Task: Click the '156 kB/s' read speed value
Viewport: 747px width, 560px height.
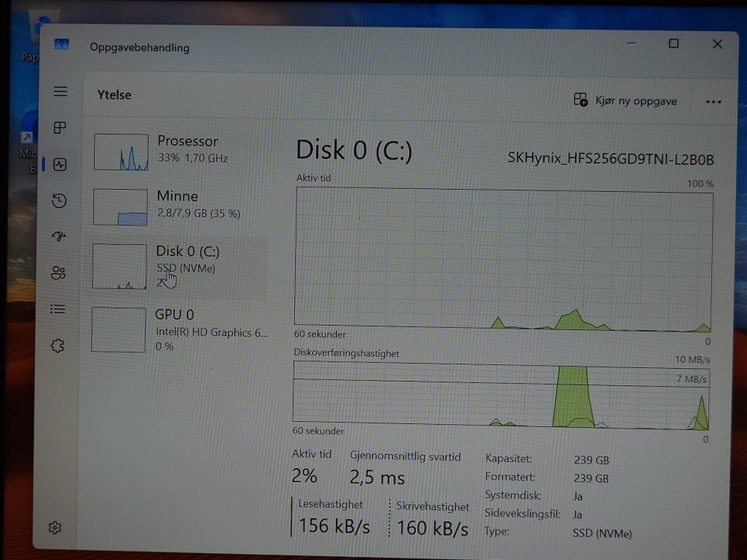Action: click(334, 526)
